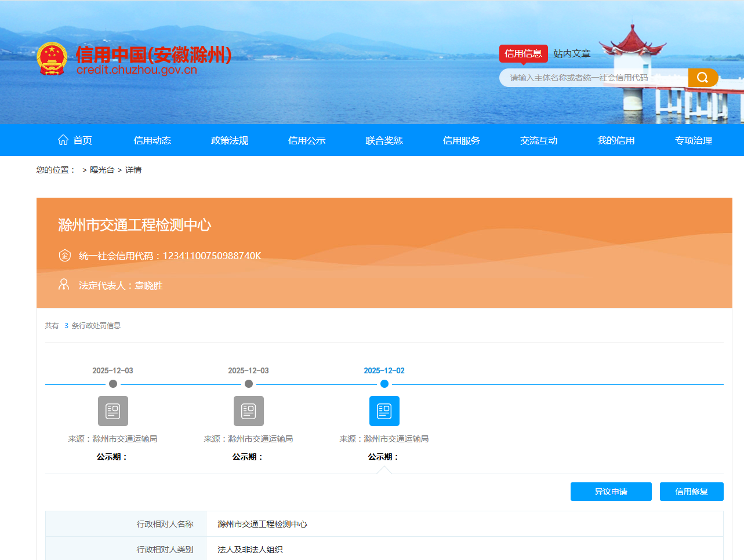This screenshot has height=560, width=744.
Task: Click the 详情 breadcrumb link
Action: 133,170
